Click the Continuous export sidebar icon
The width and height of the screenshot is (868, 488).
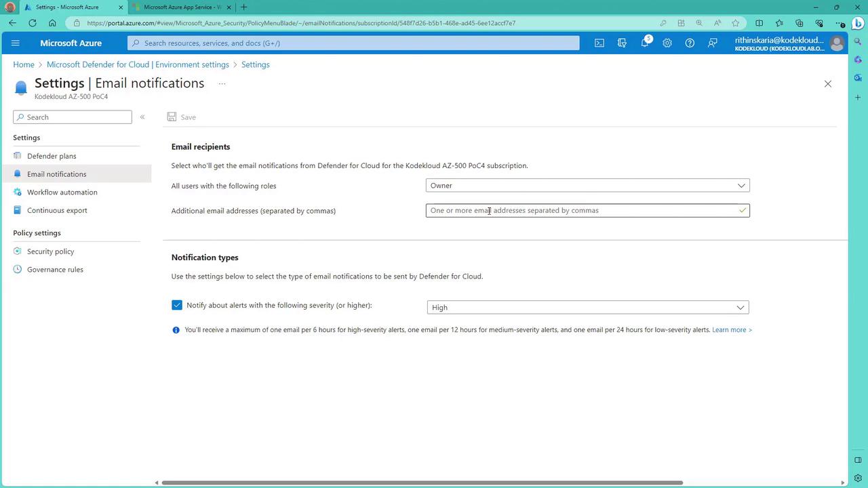pyautogui.click(x=18, y=210)
